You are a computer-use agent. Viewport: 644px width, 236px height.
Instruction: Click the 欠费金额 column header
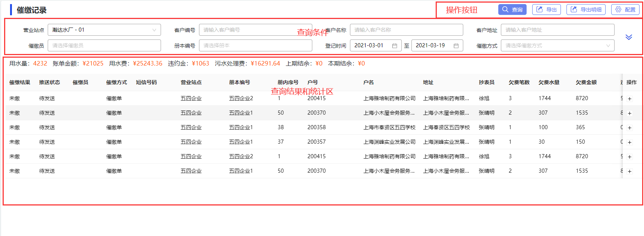tap(586, 82)
